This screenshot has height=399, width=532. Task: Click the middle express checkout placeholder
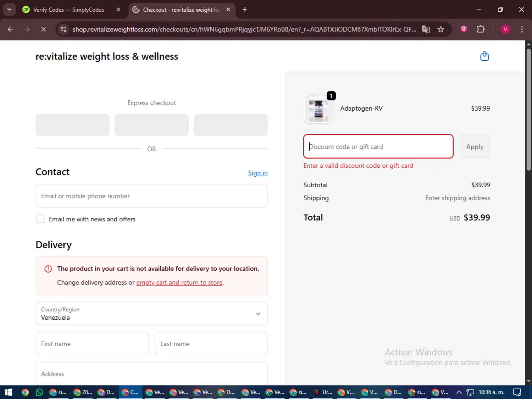click(151, 125)
